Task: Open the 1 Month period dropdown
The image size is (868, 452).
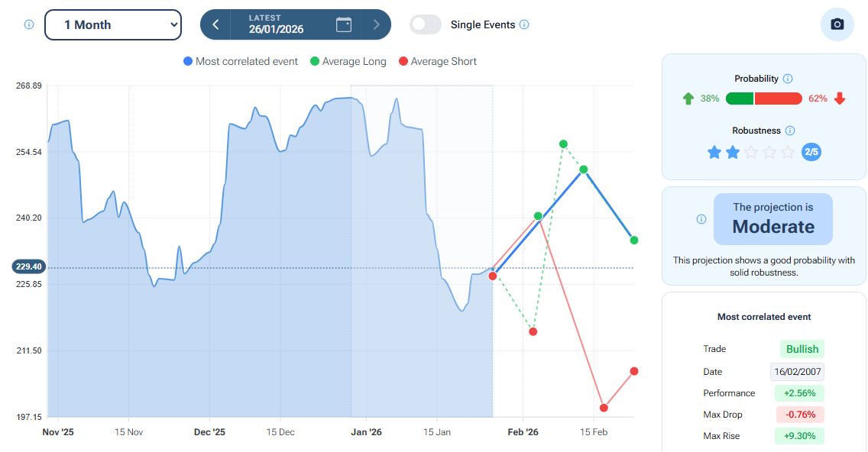Action: pyautogui.click(x=113, y=24)
